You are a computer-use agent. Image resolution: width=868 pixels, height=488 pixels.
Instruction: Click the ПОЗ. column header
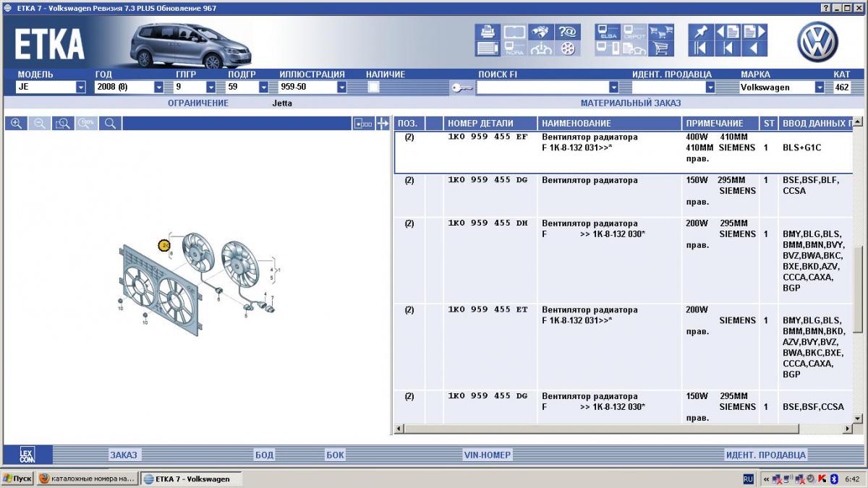coord(409,124)
